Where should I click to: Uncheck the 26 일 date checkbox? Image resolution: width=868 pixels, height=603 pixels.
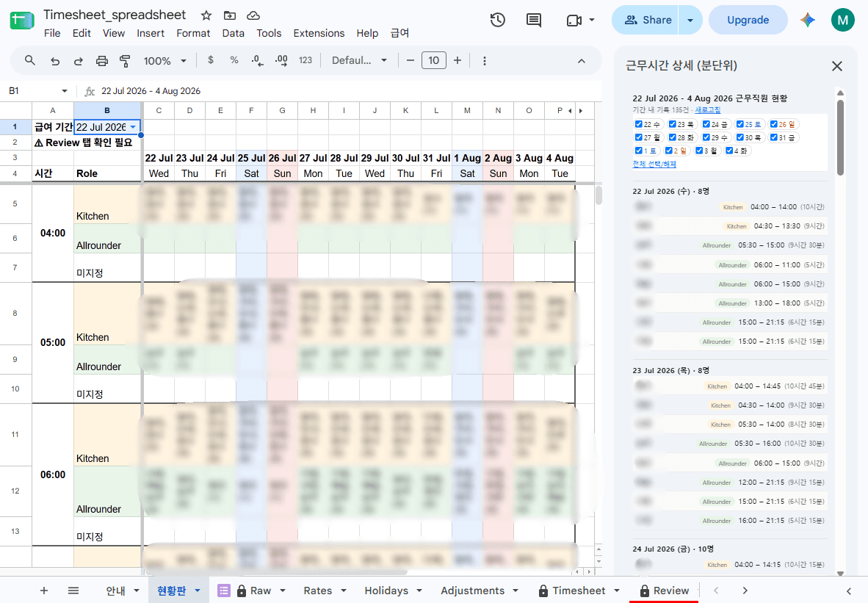point(774,124)
